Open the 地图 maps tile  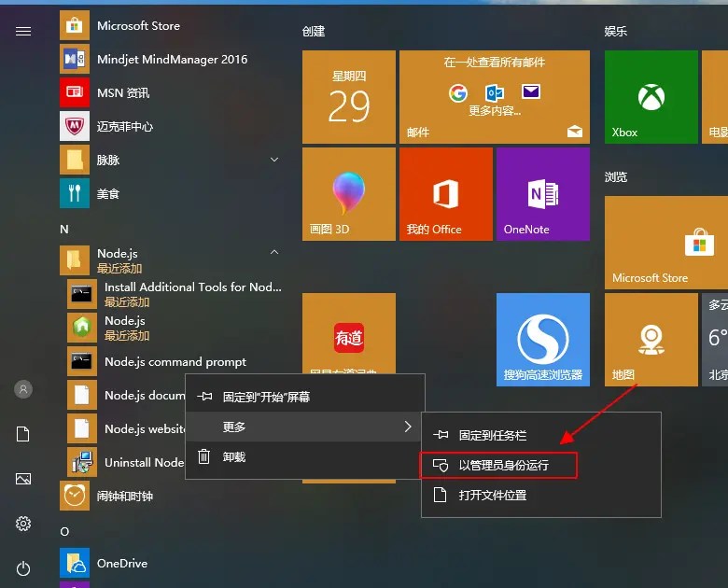click(651, 340)
